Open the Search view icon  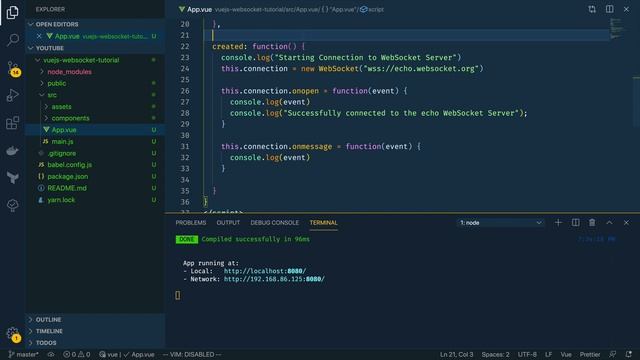click(x=13, y=40)
